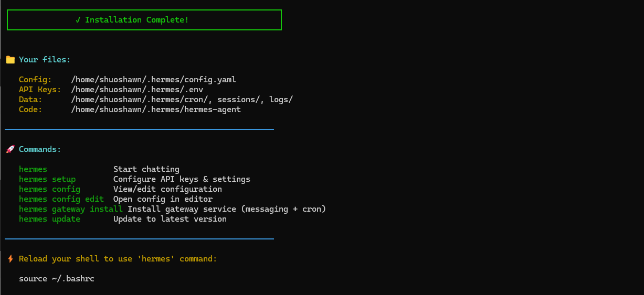This screenshot has height=295, width=644.
Task: Click the 'Config:' label in files list
Action: 35,80
